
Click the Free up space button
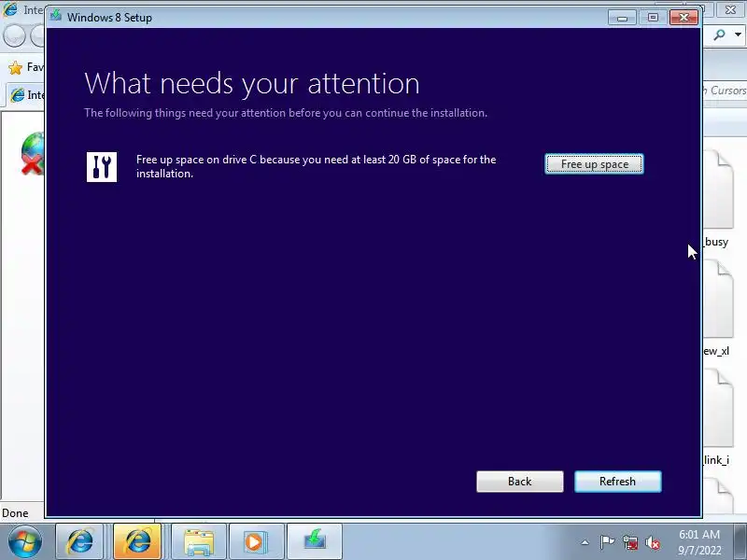tap(594, 164)
